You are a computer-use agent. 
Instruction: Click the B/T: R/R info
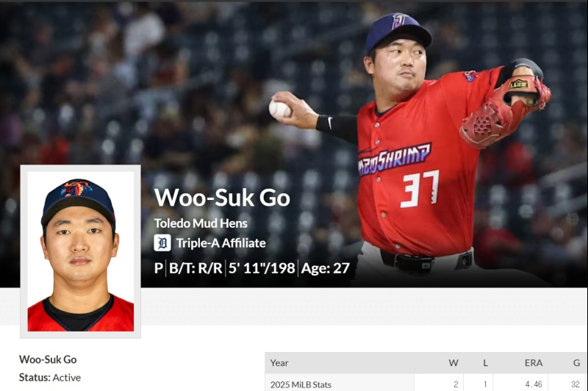click(196, 268)
